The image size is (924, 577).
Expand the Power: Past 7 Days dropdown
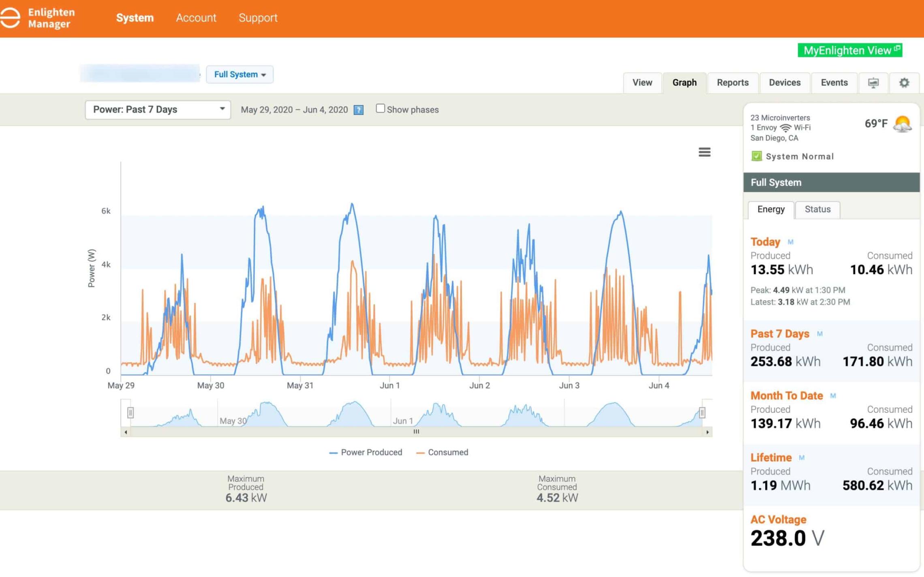(x=158, y=110)
